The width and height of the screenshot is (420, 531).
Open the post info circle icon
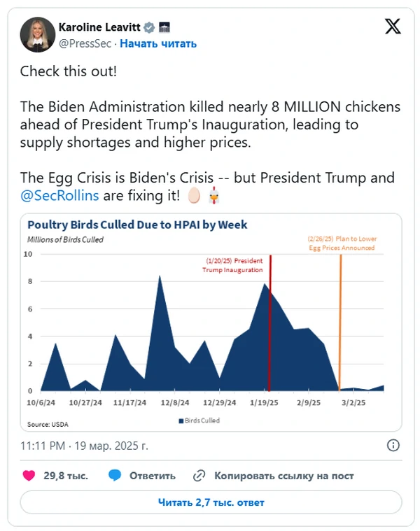tap(393, 446)
